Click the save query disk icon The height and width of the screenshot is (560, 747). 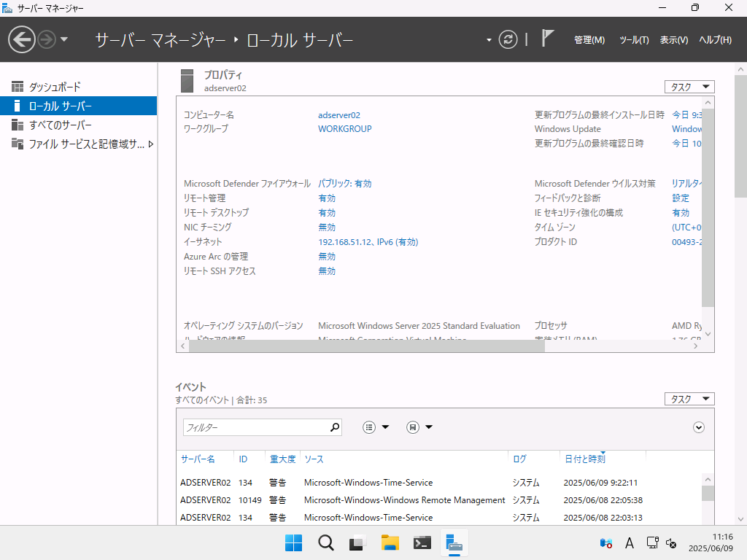[x=413, y=427]
